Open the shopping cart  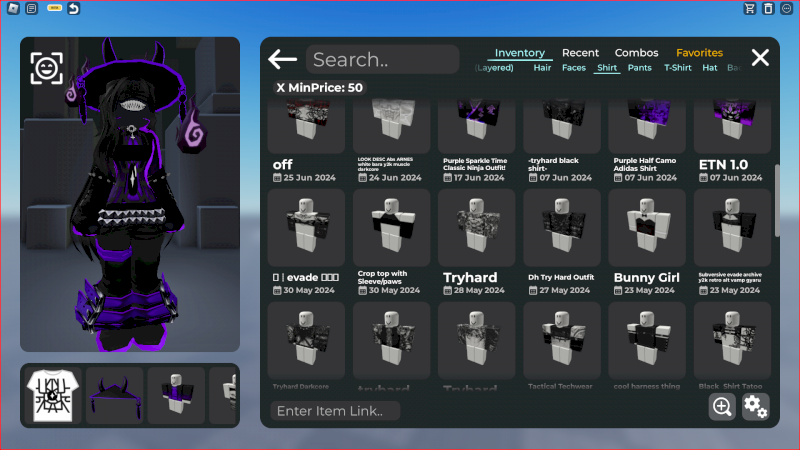(749, 8)
